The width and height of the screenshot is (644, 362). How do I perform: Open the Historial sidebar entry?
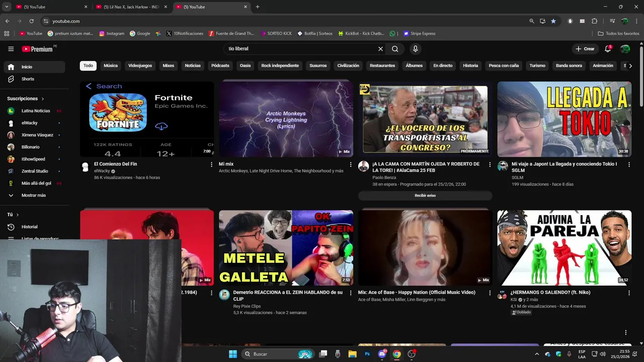click(35, 227)
